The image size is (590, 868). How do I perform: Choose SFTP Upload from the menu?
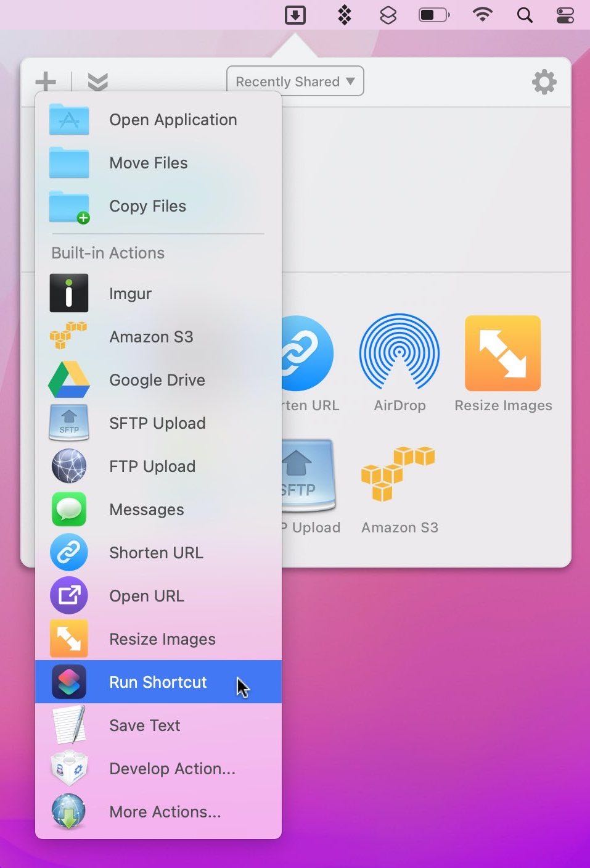point(157,423)
